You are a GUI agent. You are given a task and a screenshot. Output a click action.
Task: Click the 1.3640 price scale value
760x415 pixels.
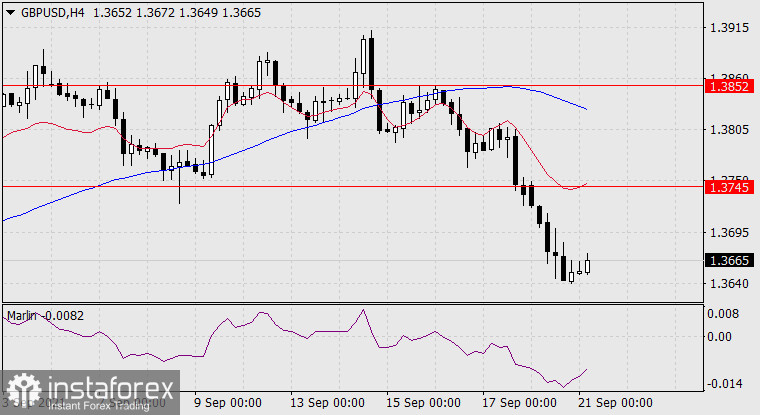click(x=729, y=283)
